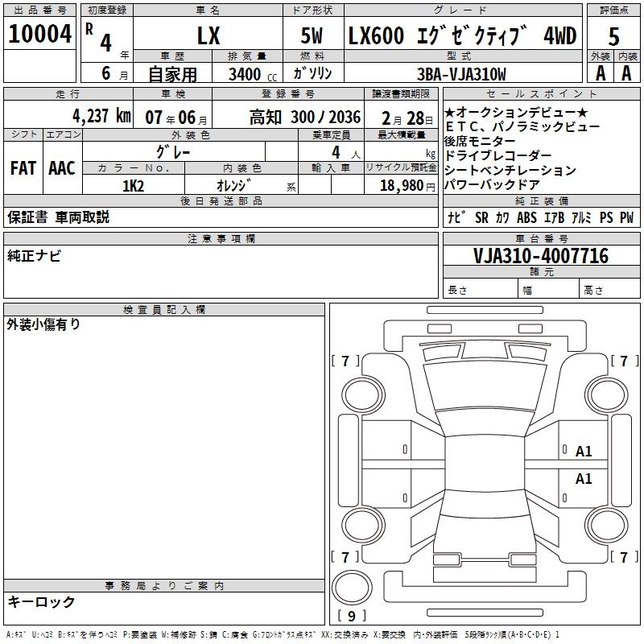Select the recycle deposit 18,980円
Screen dimensions: 644x644
click(407, 186)
